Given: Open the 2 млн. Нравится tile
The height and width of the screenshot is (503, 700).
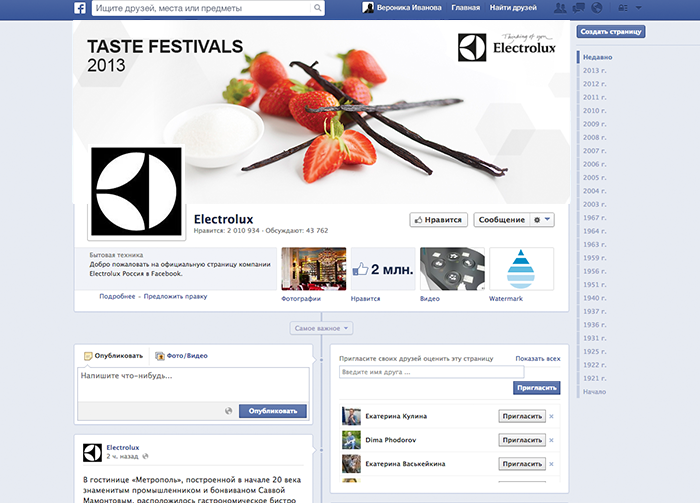Looking at the screenshot, I should 383,269.
